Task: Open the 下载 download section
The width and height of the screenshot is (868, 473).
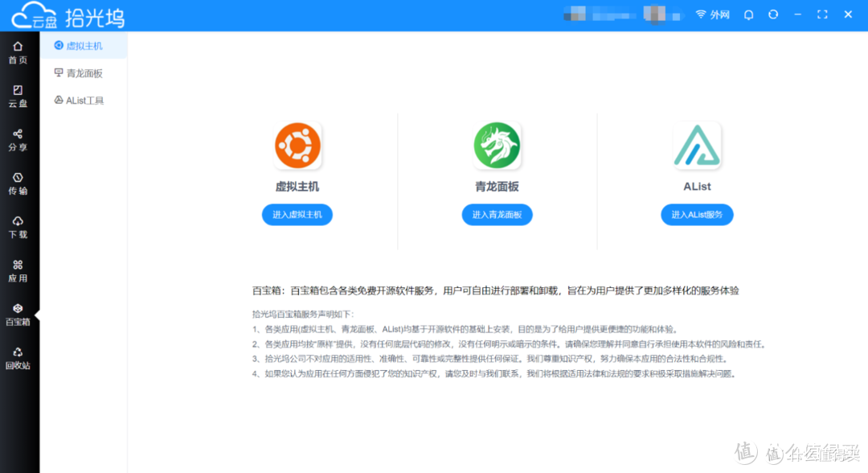Action: click(18, 227)
